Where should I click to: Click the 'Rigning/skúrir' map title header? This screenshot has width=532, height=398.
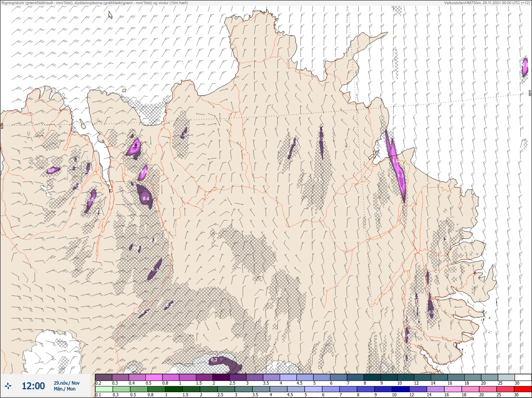point(94,3)
